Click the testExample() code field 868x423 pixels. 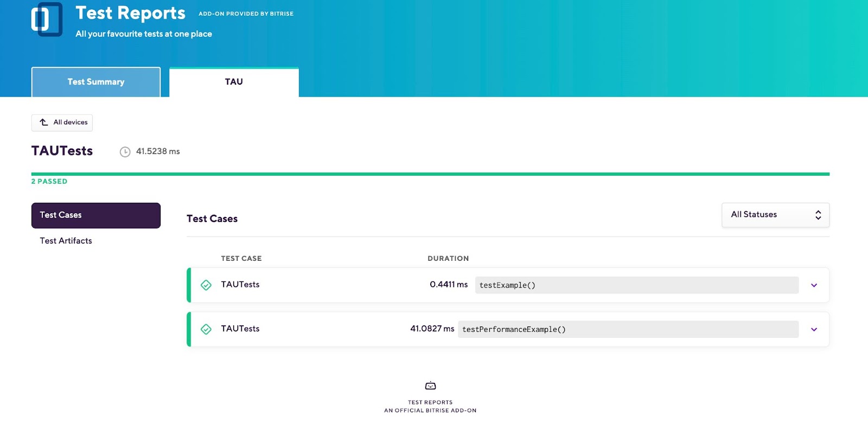637,285
